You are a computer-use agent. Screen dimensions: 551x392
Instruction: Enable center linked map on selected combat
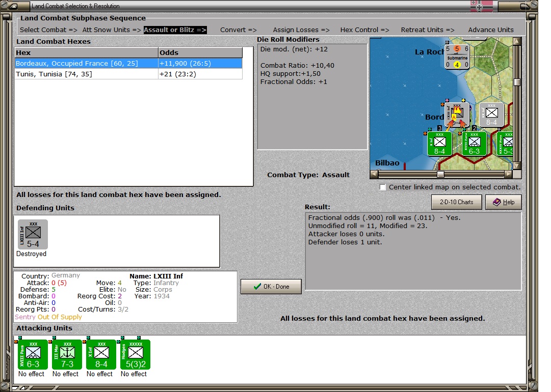[x=383, y=187]
